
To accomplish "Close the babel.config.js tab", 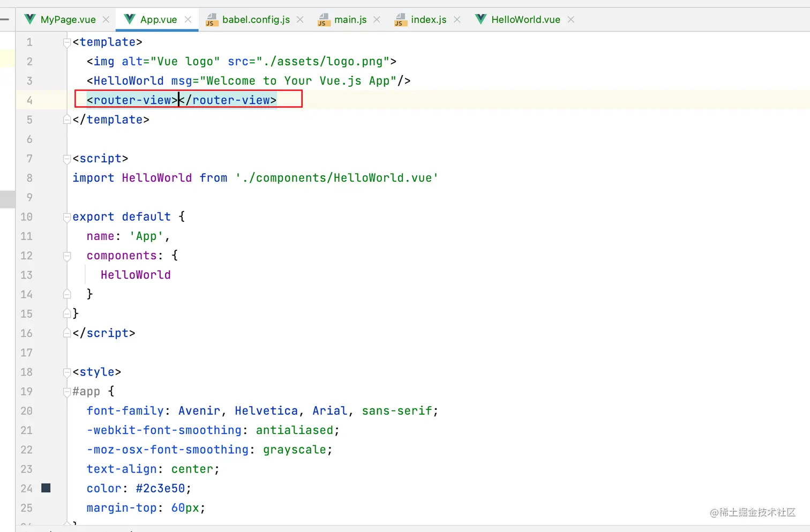I will [300, 20].
